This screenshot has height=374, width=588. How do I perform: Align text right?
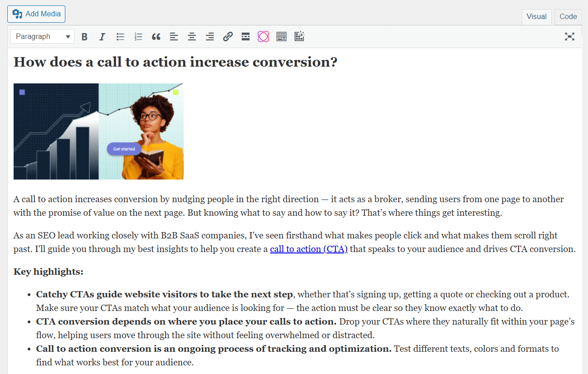[210, 37]
